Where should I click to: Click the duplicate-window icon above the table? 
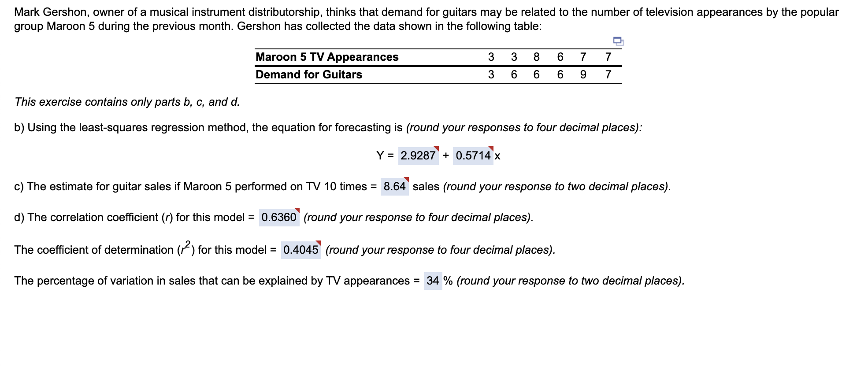point(618,41)
